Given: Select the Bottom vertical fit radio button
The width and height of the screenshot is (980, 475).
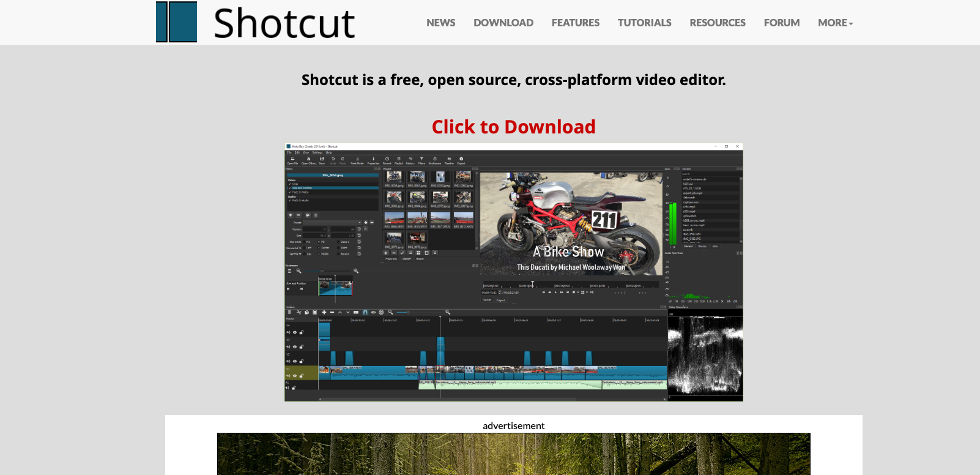Looking at the screenshot, I should click(338, 254).
